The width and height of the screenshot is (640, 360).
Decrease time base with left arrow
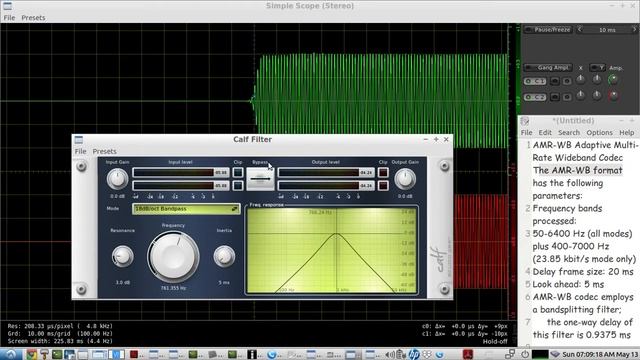click(x=580, y=29)
